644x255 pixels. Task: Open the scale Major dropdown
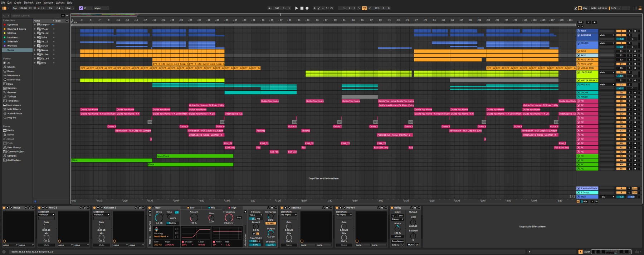(102, 8)
